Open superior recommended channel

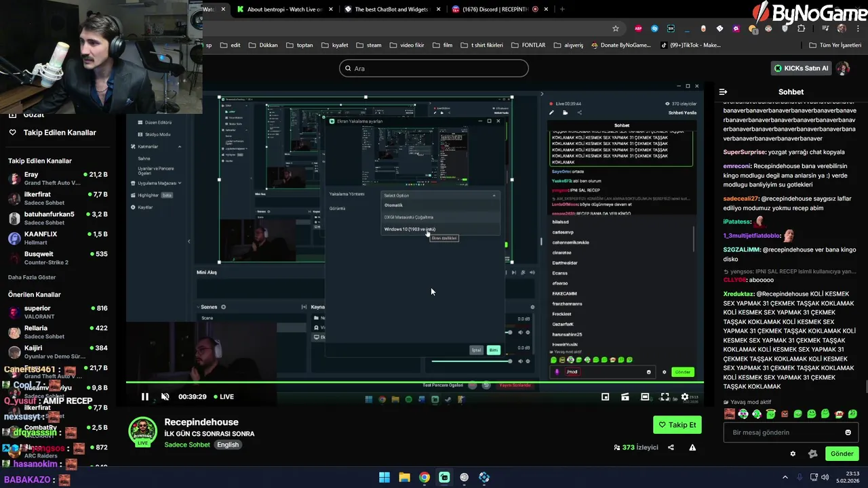58,312
